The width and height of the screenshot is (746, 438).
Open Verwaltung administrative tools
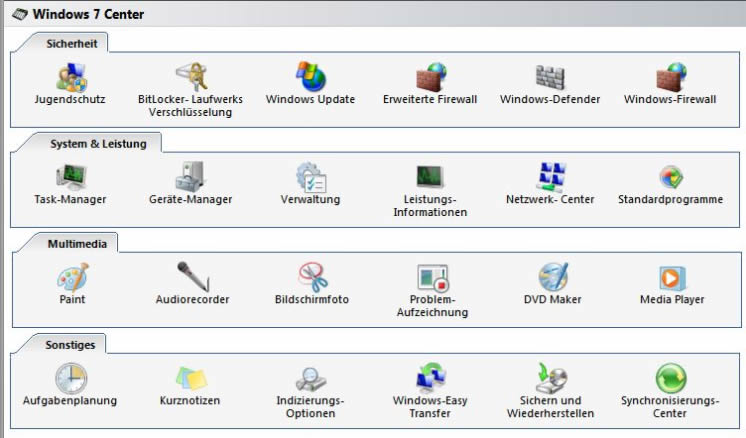click(x=311, y=177)
